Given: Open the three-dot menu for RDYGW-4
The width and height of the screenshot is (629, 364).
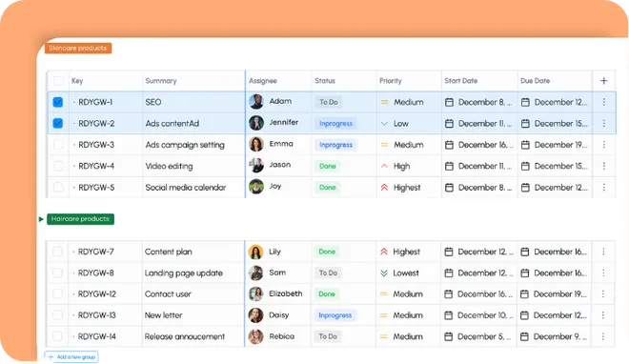Looking at the screenshot, I should point(603,166).
